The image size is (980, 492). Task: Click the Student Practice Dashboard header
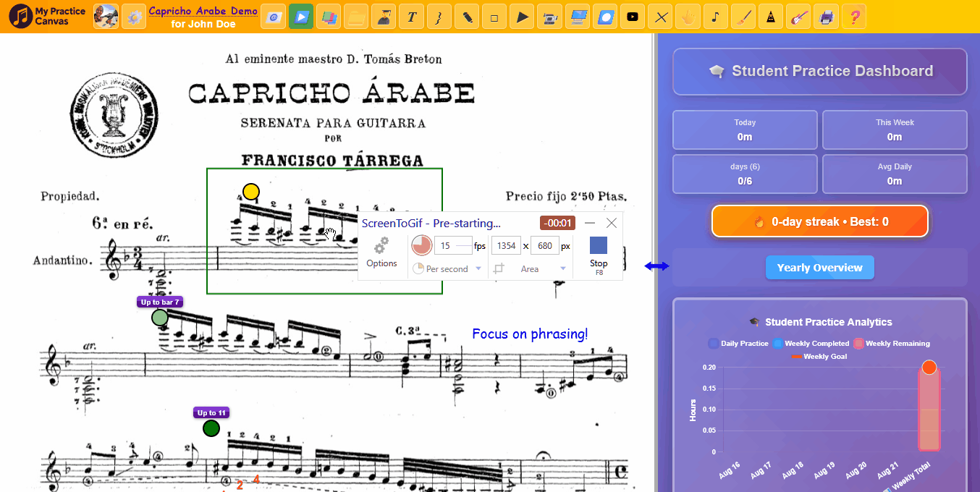[x=820, y=71]
